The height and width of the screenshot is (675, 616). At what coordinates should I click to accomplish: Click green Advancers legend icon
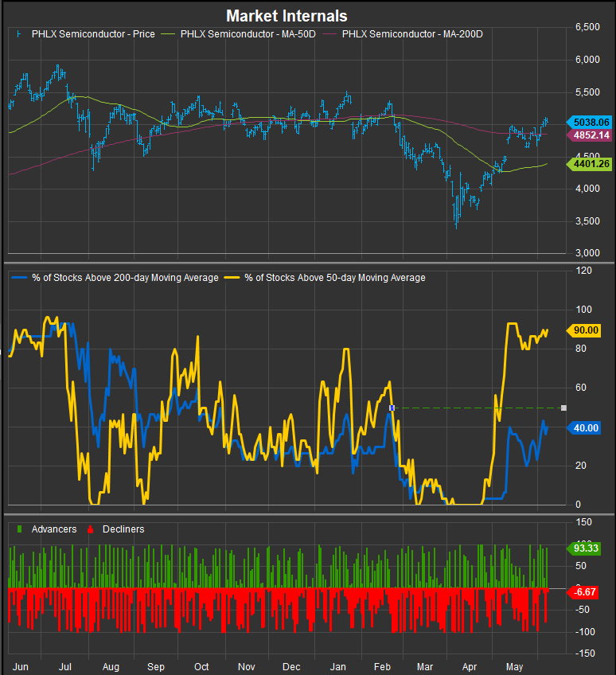coord(19,529)
